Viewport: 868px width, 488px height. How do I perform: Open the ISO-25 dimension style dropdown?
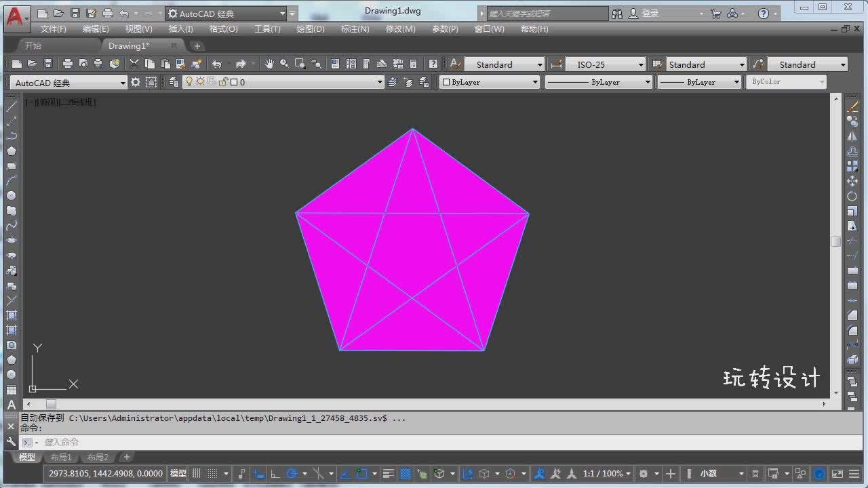tap(606, 64)
